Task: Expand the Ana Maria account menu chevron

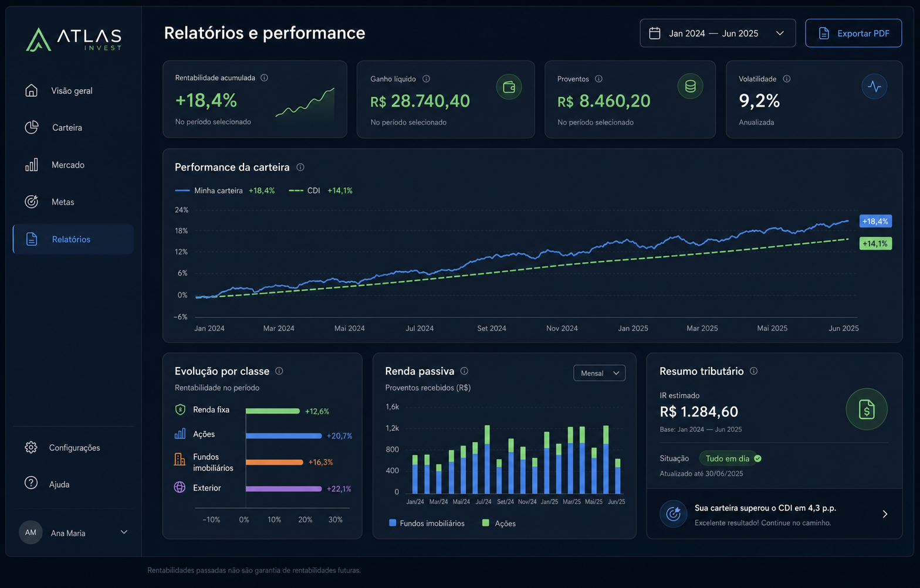Action: pos(124,532)
